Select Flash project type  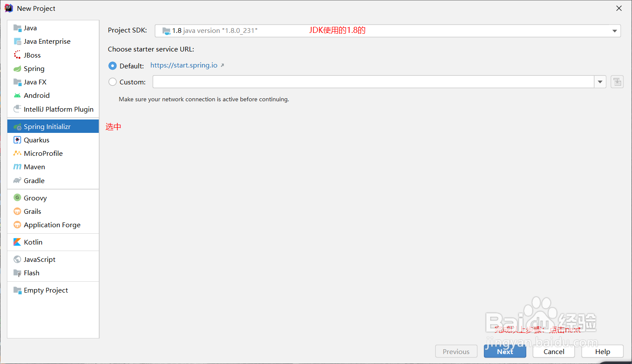pyautogui.click(x=53, y=273)
